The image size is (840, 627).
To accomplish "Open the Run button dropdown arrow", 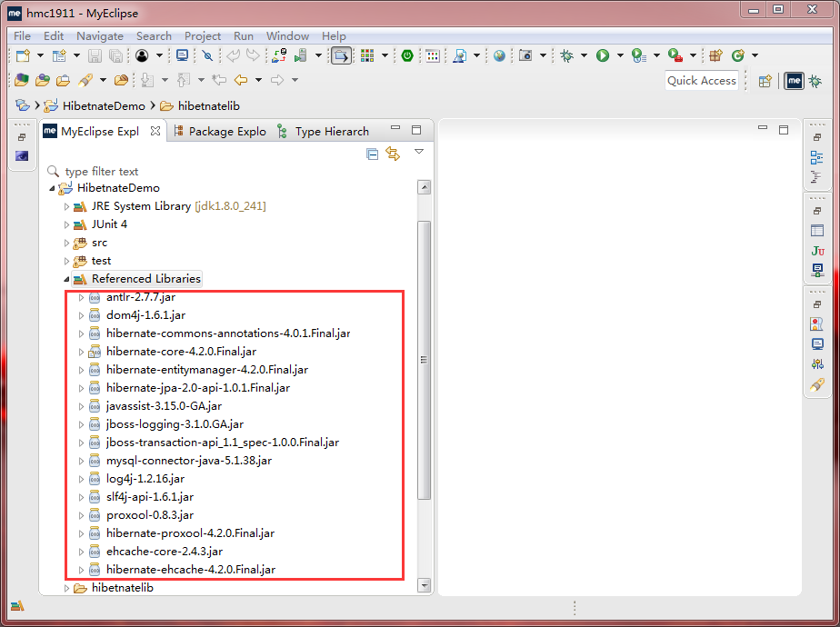I will click(620, 55).
